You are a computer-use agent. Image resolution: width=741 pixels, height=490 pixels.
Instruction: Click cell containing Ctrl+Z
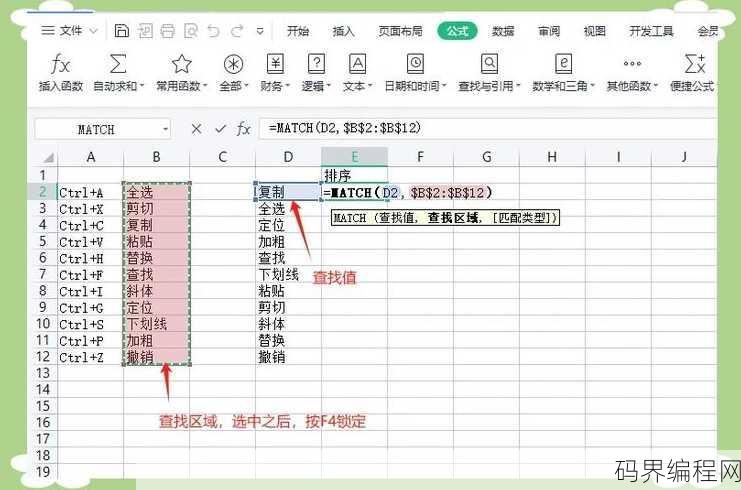pyautogui.click(x=90, y=357)
